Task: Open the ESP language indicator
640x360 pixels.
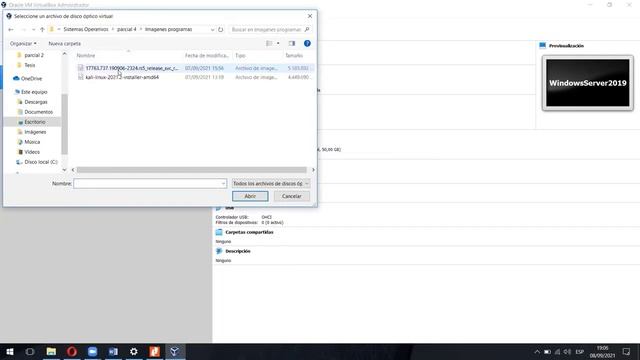Action: (580, 352)
